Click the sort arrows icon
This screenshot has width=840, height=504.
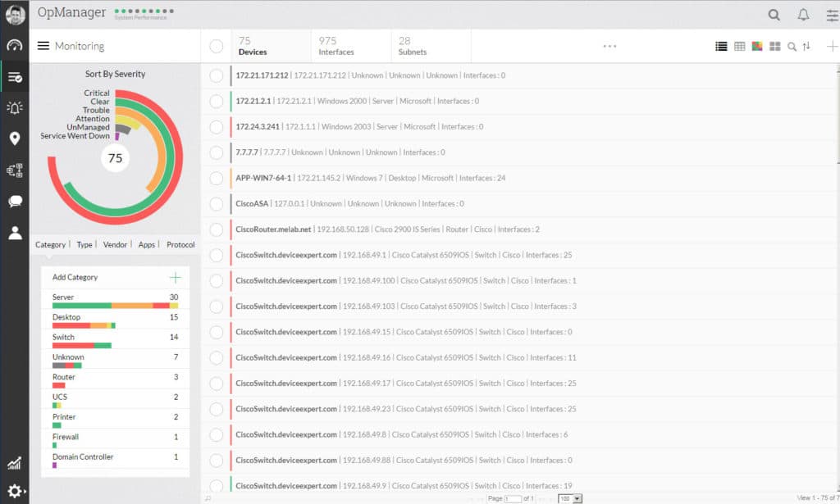(807, 47)
